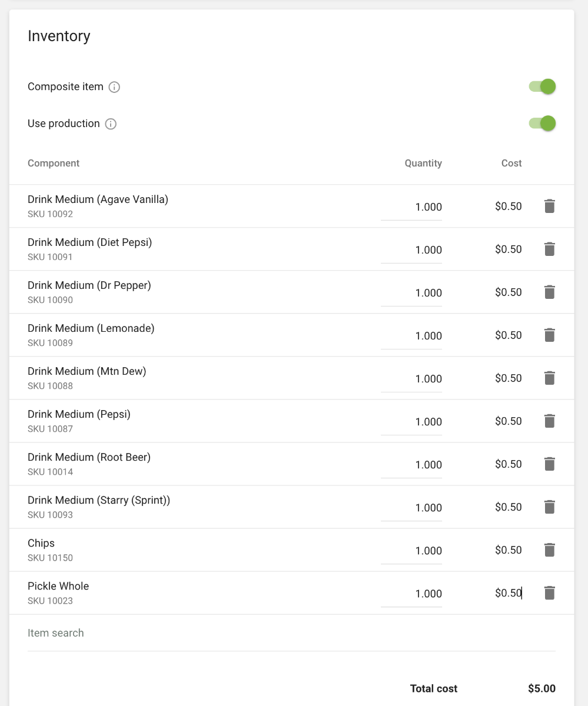Remove the Lemonade component with trash icon
588x706 pixels.
tap(549, 335)
